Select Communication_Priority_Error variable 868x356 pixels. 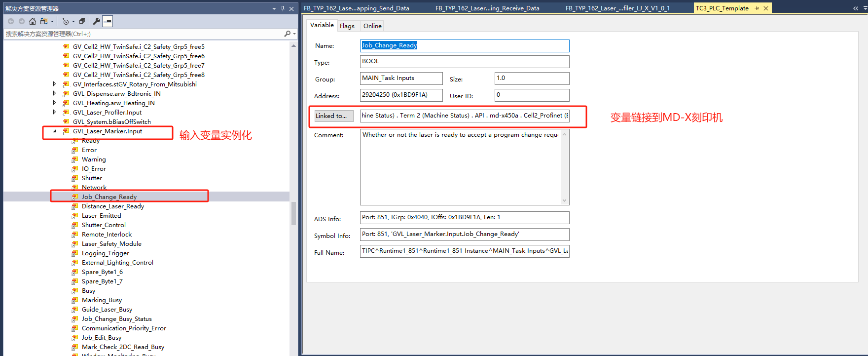(x=124, y=328)
